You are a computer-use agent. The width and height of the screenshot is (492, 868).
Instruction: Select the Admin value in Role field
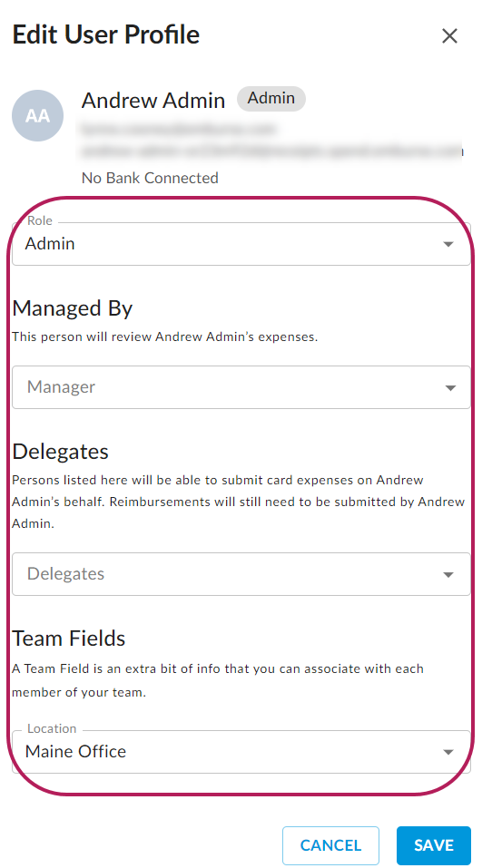pyautogui.click(x=50, y=244)
